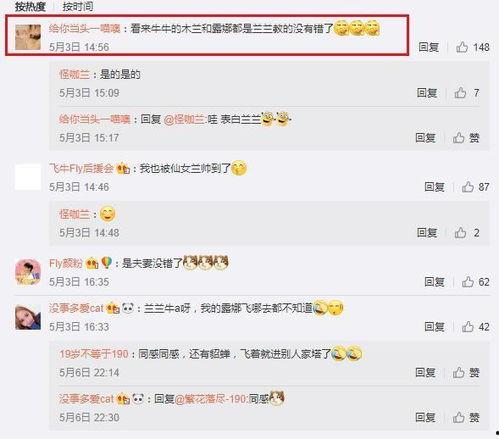This screenshot has width=499, height=439.
Task: Open 19岁不等于190 user profile
Action: tap(94, 354)
